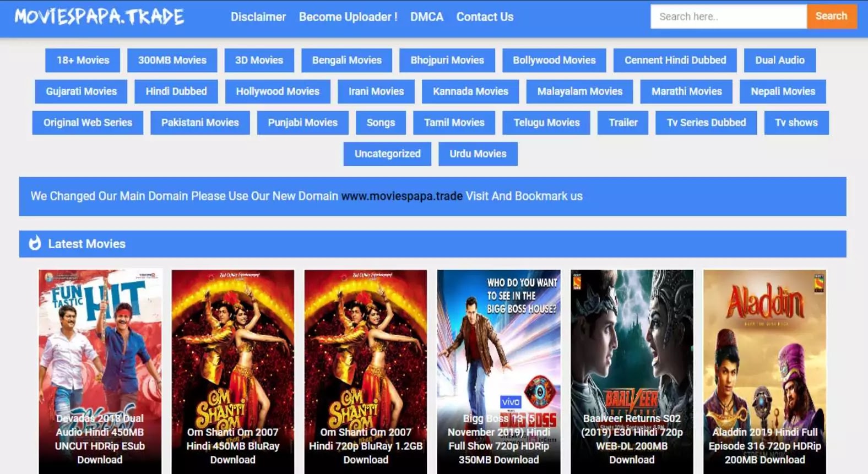Image resolution: width=868 pixels, height=474 pixels.
Task: Go to Hollywood Movies category
Action: 278,91
